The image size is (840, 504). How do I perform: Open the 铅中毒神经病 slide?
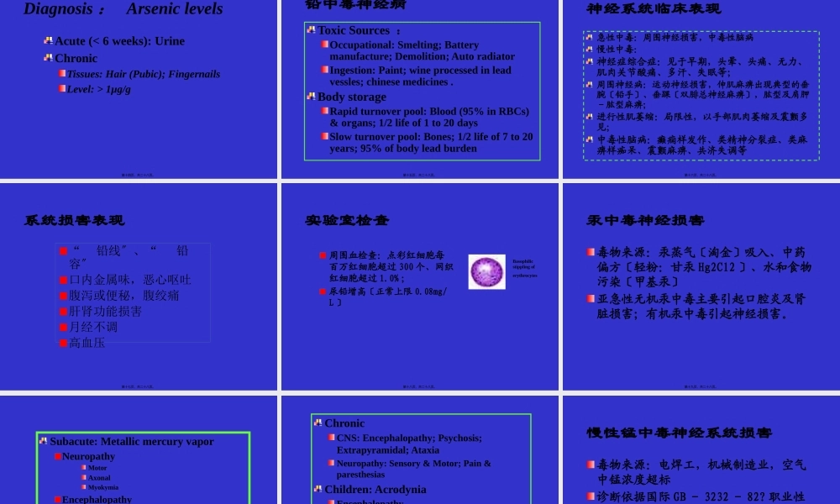pyautogui.click(x=357, y=7)
